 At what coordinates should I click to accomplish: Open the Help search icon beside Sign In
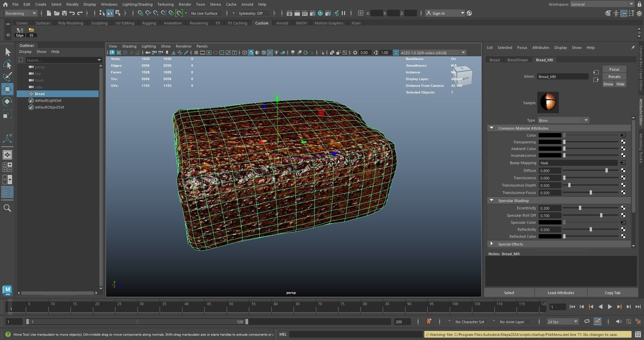[x=469, y=13]
